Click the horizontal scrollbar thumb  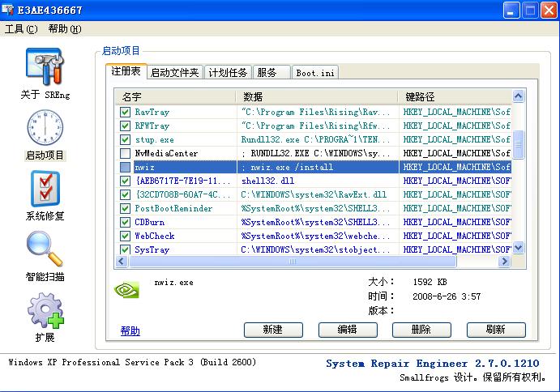293,262
